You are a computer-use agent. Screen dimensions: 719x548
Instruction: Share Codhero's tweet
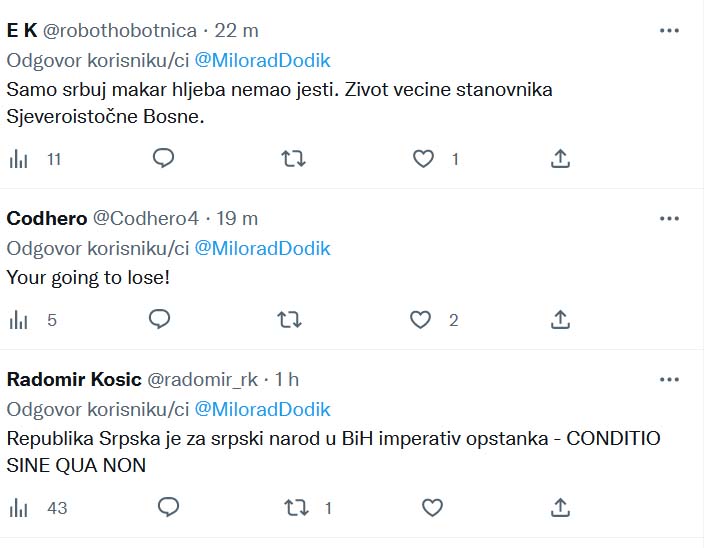561,319
